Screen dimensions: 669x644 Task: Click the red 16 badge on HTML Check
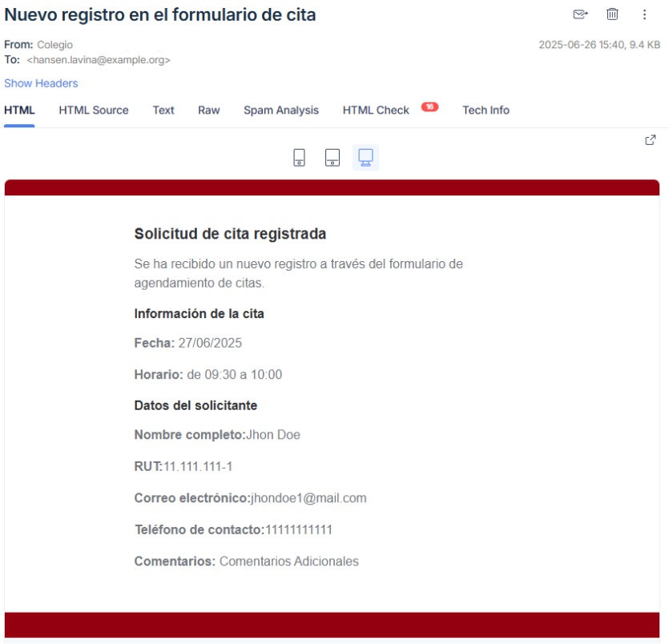click(429, 107)
